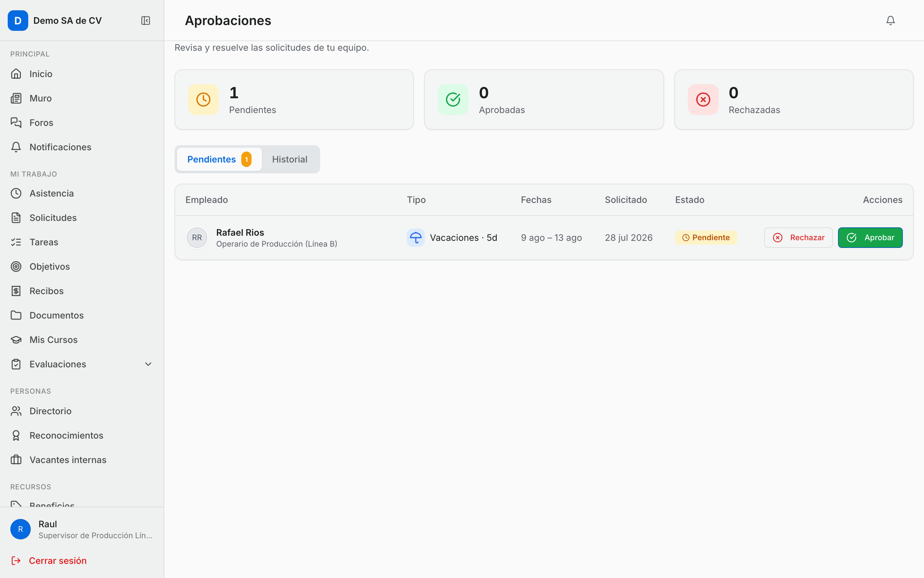Reject Rafael Rios vacation request
Viewport: 924px width, 578px height.
pos(798,238)
